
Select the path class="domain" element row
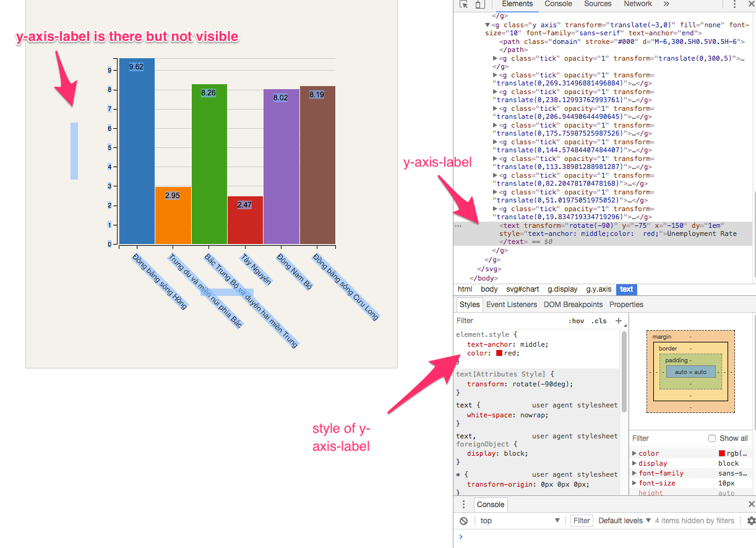click(x=604, y=45)
